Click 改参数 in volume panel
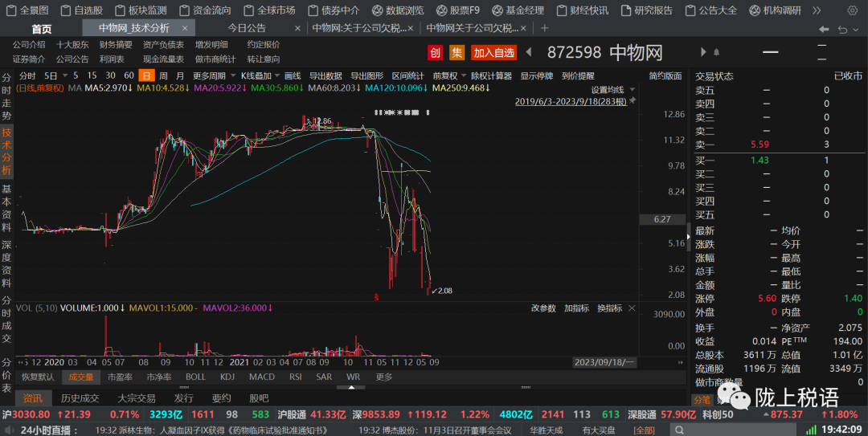The width and height of the screenshot is (868, 436). point(543,308)
